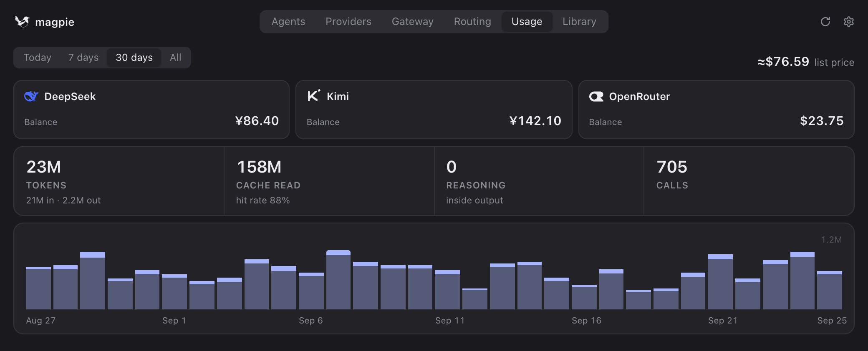Click the Sep 1 bar in chart
This screenshot has height=351, width=868.
pos(174,292)
